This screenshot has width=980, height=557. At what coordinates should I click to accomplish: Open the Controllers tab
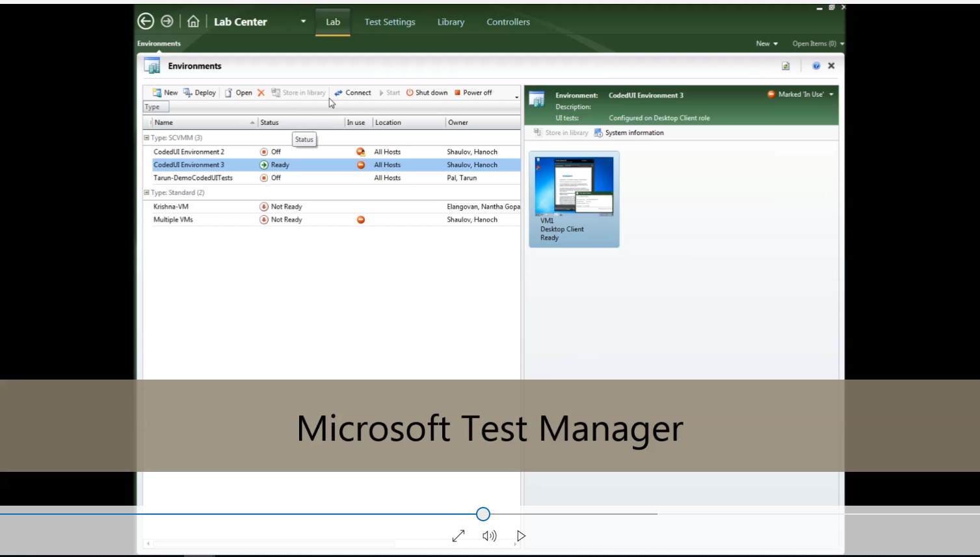(508, 22)
